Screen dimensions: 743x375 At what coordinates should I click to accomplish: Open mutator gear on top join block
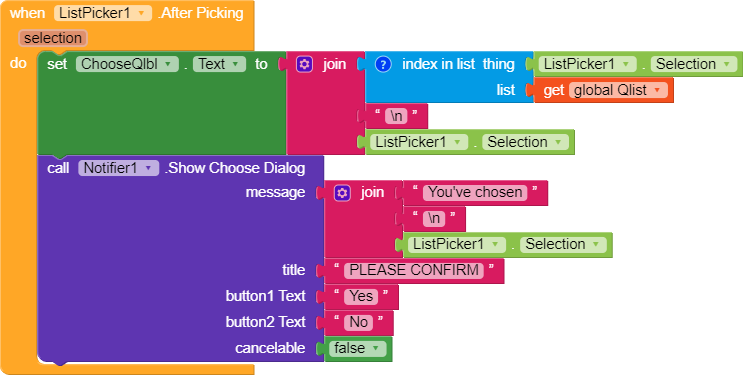click(x=304, y=64)
